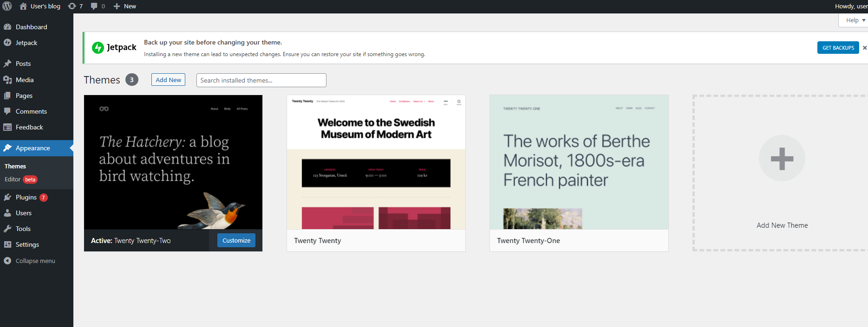
Task: Click the User's blog site link
Action: 45,6
